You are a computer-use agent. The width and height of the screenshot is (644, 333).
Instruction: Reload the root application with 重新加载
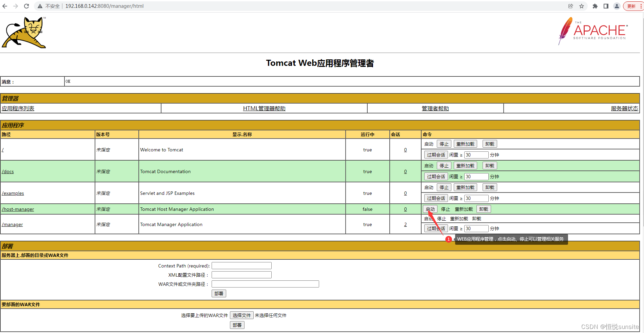(x=465, y=144)
